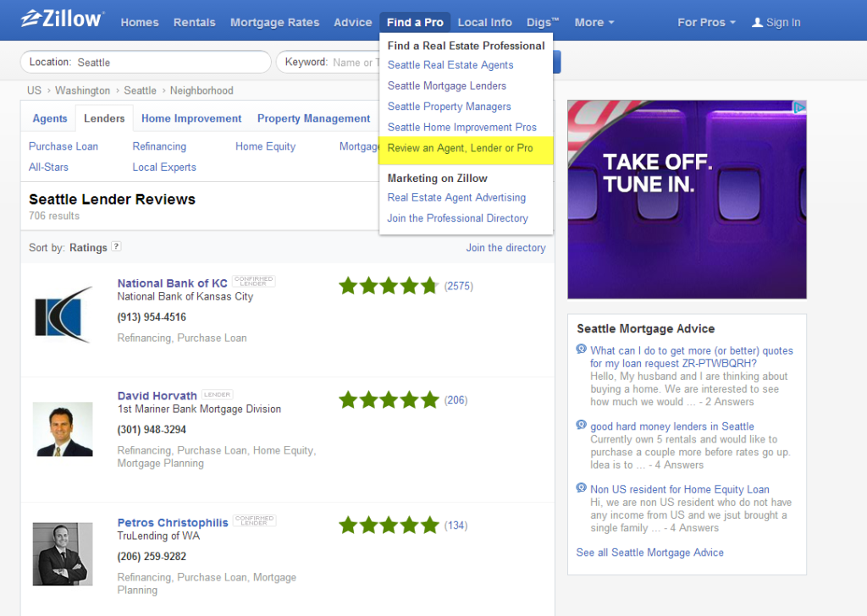Click question icon beside Non US resident
This screenshot has width=867, height=616.
pos(581,488)
